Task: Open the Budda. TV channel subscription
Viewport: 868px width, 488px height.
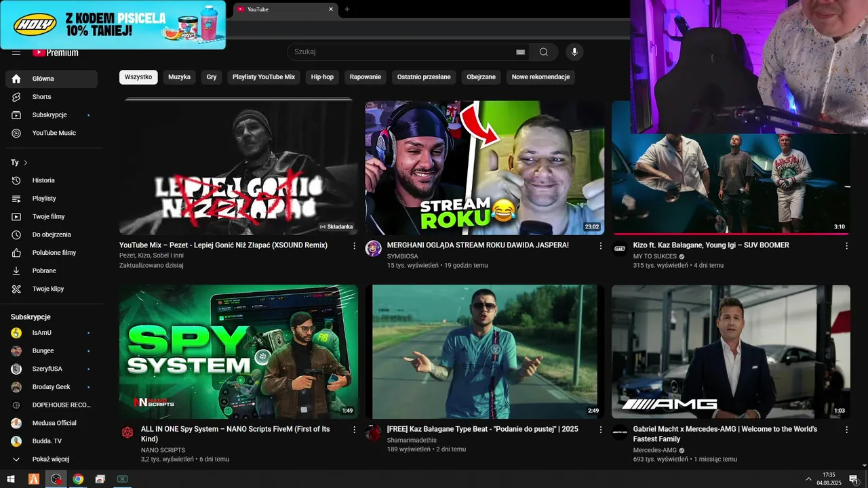Action: [52, 441]
